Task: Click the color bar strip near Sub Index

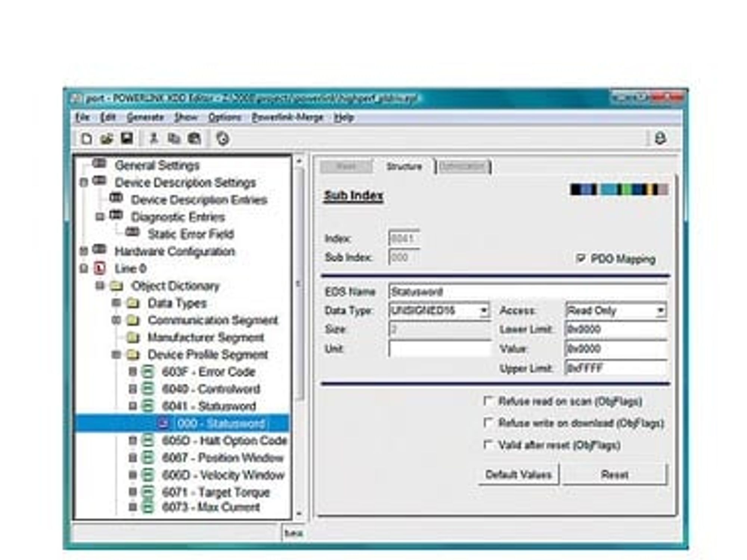Action: pos(619,189)
